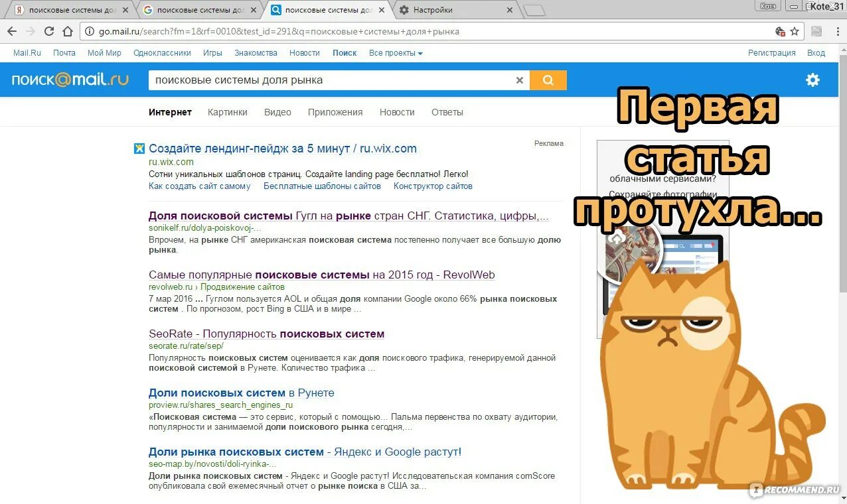847x504 pixels.
Task: Click the seorate.ru/rate/sep/ URL
Action: pyautogui.click(x=186, y=346)
